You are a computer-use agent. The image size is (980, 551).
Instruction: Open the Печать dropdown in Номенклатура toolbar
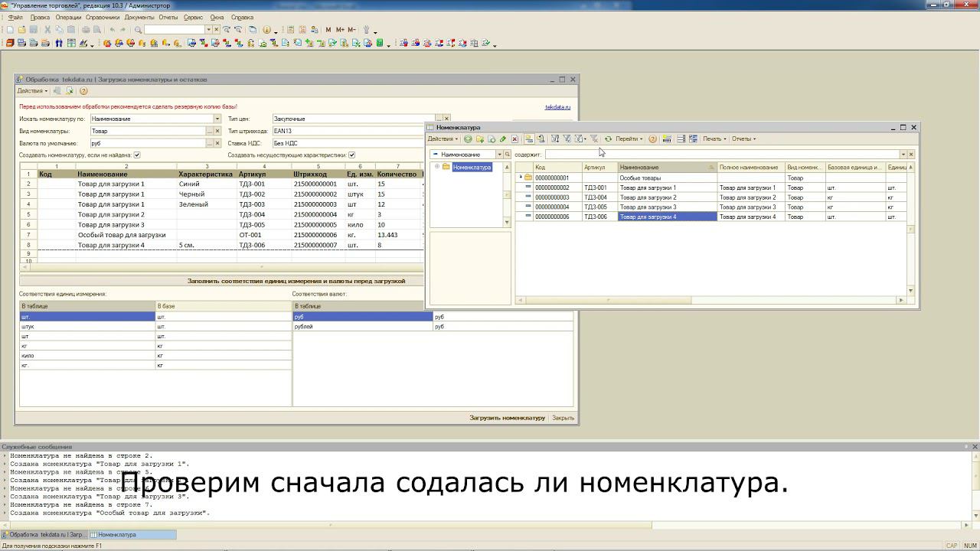pyautogui.click(x=714, y=139)
